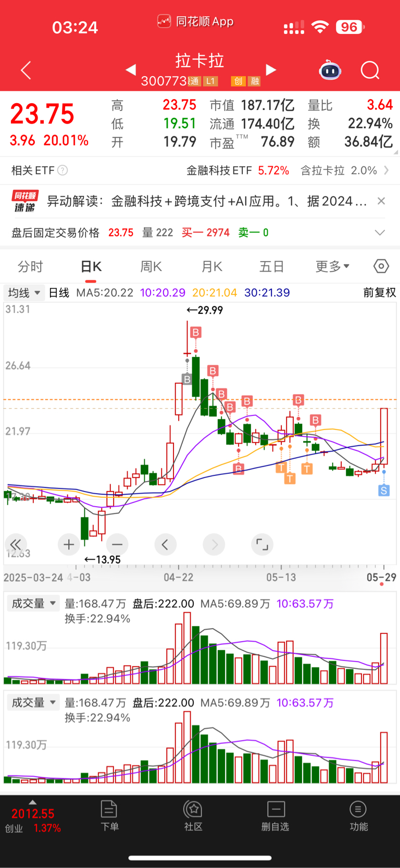Tap the 同花顺 App return label at top
The width and height of the screenshot is (400, 868).
pos(195,21)
